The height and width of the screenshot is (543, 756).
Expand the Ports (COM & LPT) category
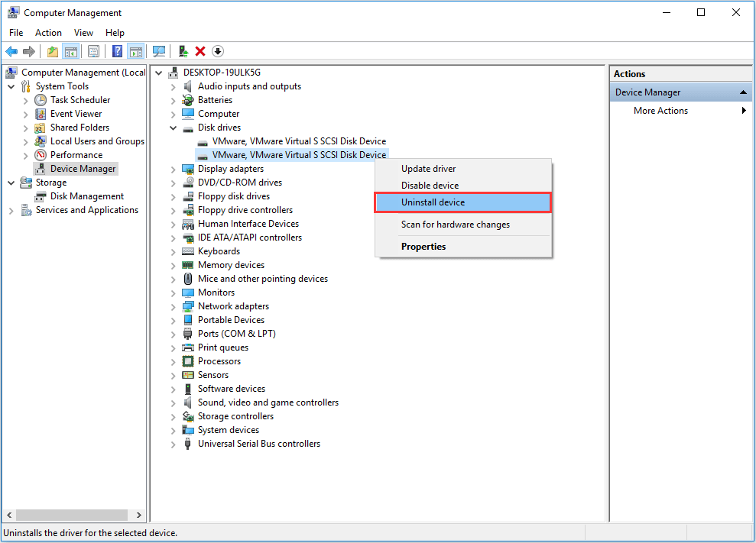click(x=173, y=334)
